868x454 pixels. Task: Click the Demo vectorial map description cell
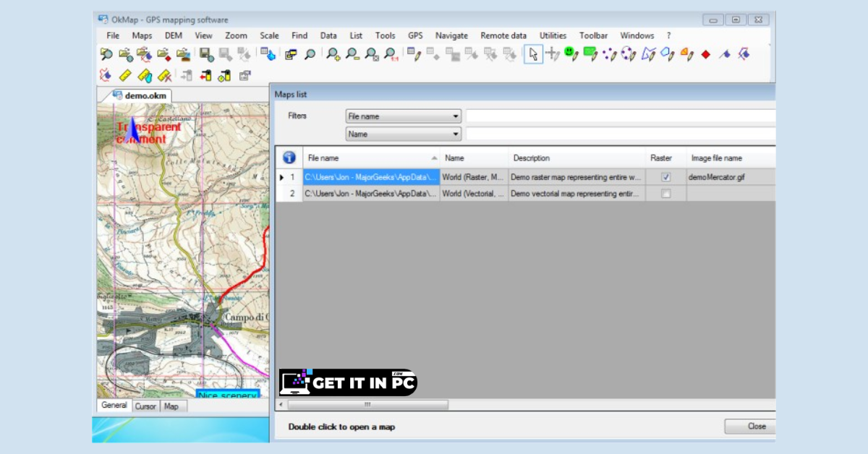(576, 194)
